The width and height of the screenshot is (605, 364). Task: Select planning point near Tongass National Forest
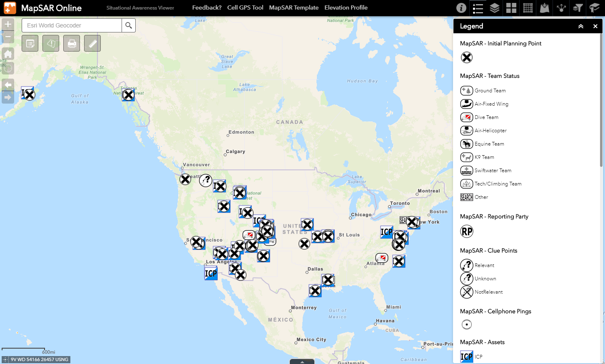coord(129,95)
